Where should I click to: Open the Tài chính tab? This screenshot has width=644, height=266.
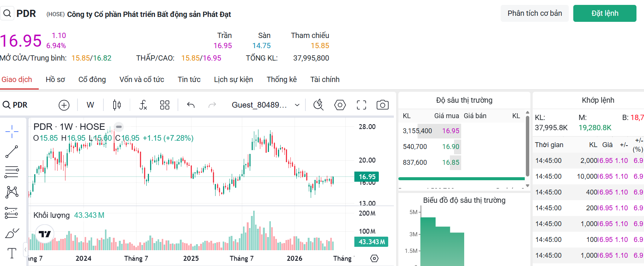pyautogui.click(x=325, y=79)
